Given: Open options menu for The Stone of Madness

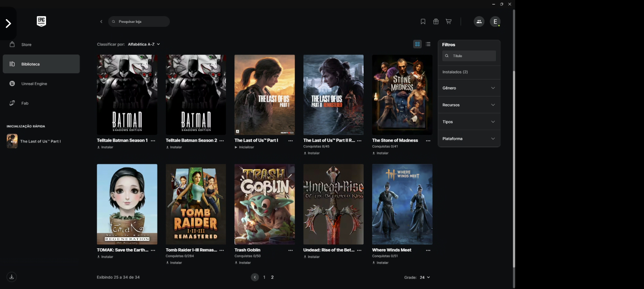Looking at the screenshot, I should (428, 140).
